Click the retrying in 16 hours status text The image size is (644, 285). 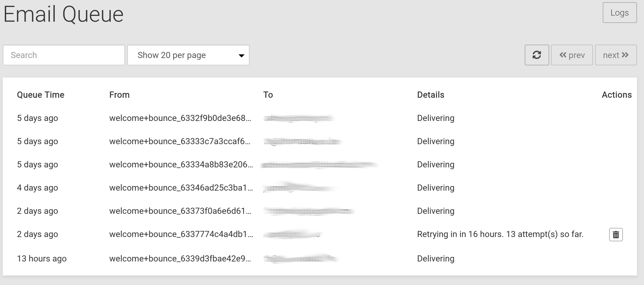click(x=500, y=234)
